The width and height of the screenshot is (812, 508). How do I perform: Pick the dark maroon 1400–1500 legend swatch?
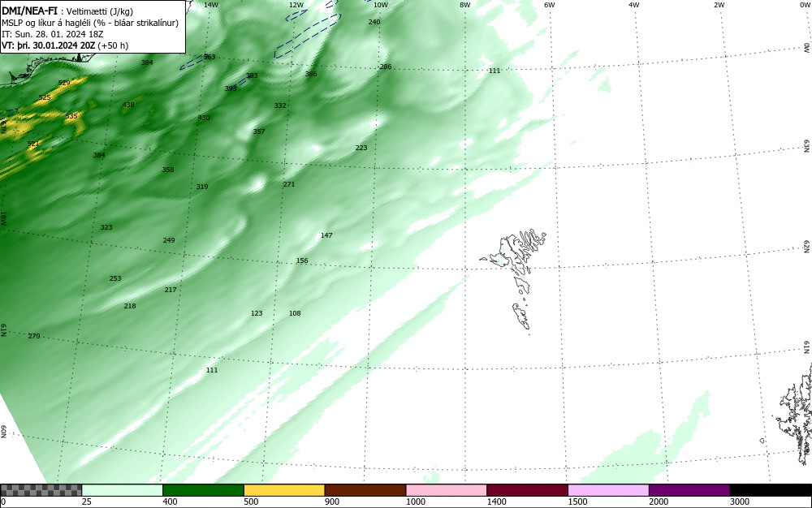527,490
